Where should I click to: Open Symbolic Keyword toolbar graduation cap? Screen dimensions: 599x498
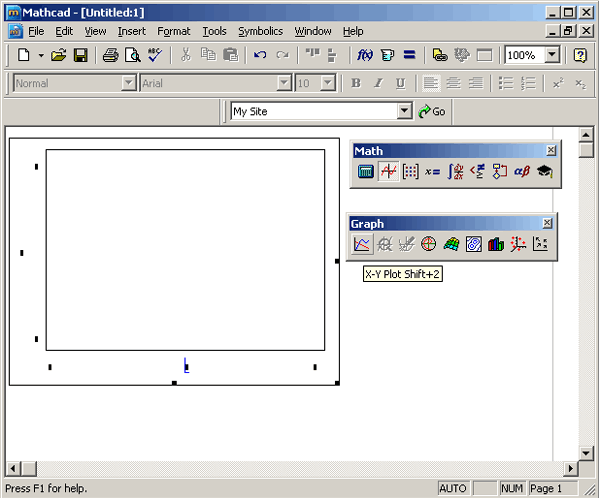click(544, 171)
